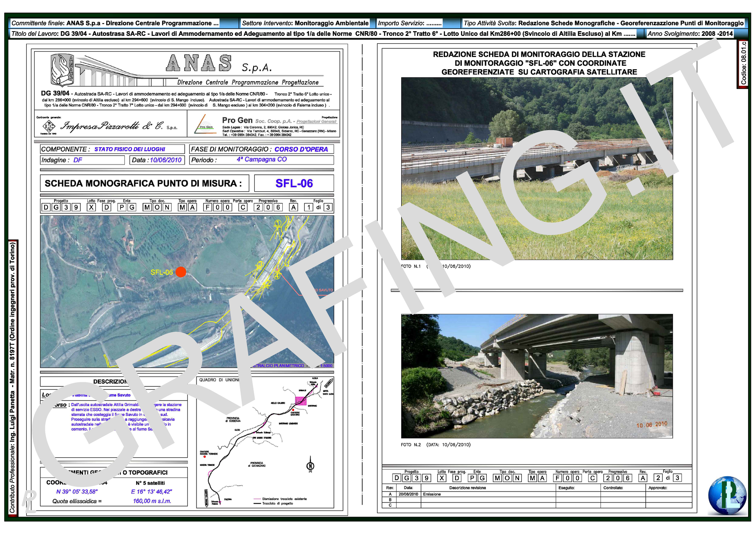Click the Progettazioni Generali link
This screenshot has width=756, height=534.
[316, 122]
